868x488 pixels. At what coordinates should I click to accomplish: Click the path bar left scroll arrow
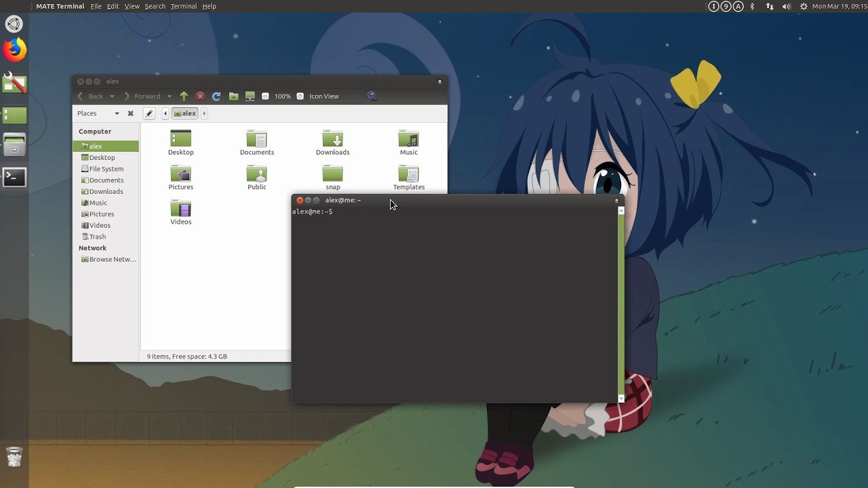pyautogui.click(x=165, y=113)
